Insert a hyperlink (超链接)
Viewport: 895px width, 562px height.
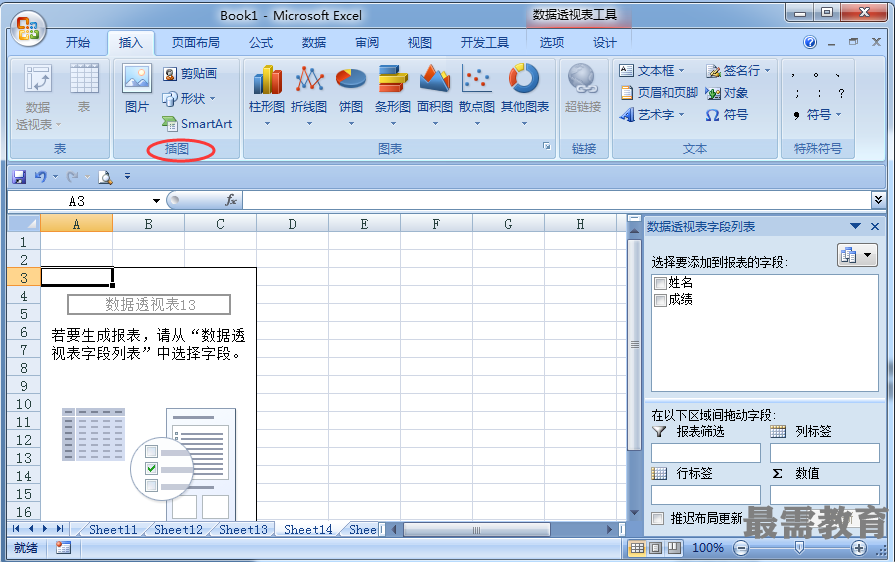583,88
